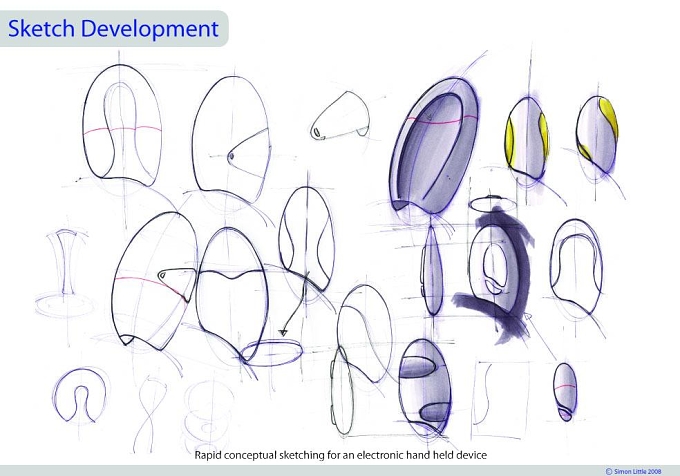
Task: Click the Simon Little 2008 copyright text
Action: [633, 471]
